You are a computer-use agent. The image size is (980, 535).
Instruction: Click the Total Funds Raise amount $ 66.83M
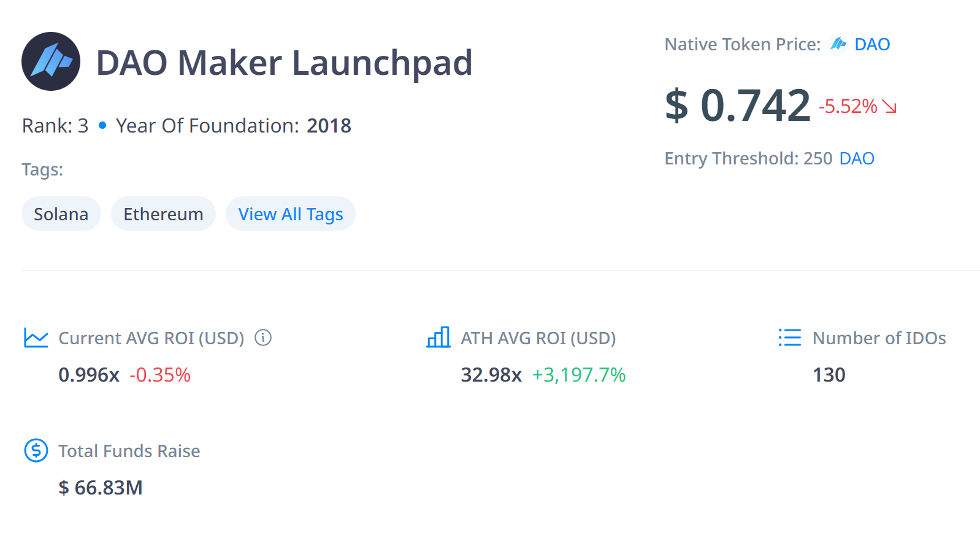point(101,488)
